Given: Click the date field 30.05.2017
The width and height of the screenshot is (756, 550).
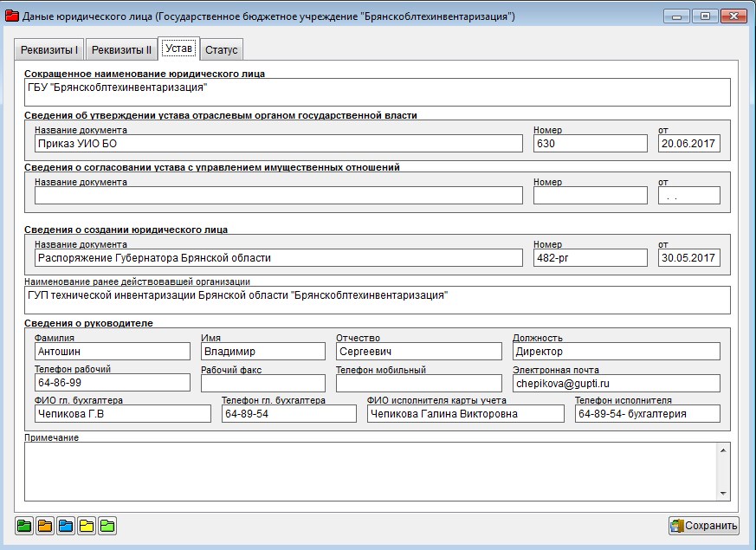Looking at the screenshot, I should coord(689,258).
